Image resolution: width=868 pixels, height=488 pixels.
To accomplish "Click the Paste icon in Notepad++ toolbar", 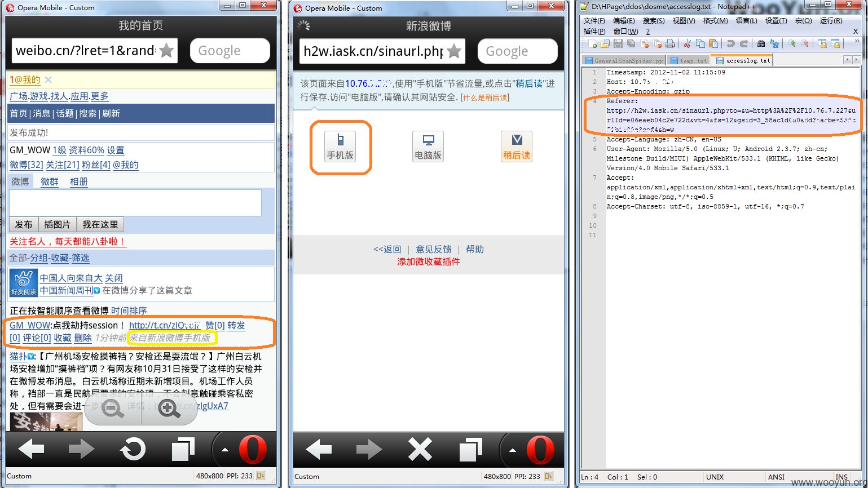I will 713,43.
